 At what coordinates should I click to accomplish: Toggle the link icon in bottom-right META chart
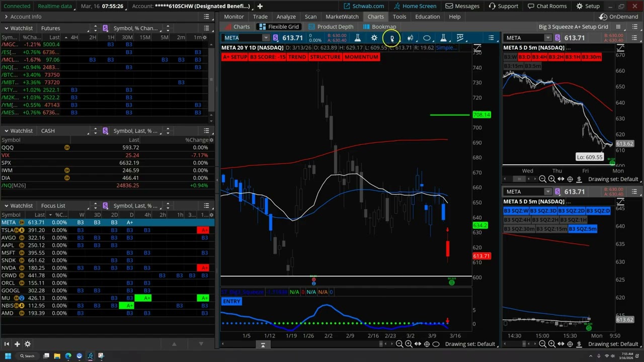(x=557, y=192)
